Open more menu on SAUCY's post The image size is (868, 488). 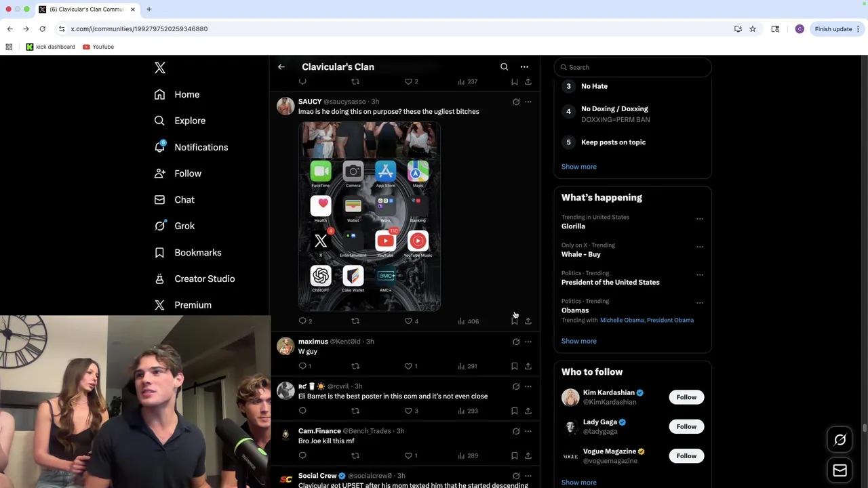[x=528, y=102]
